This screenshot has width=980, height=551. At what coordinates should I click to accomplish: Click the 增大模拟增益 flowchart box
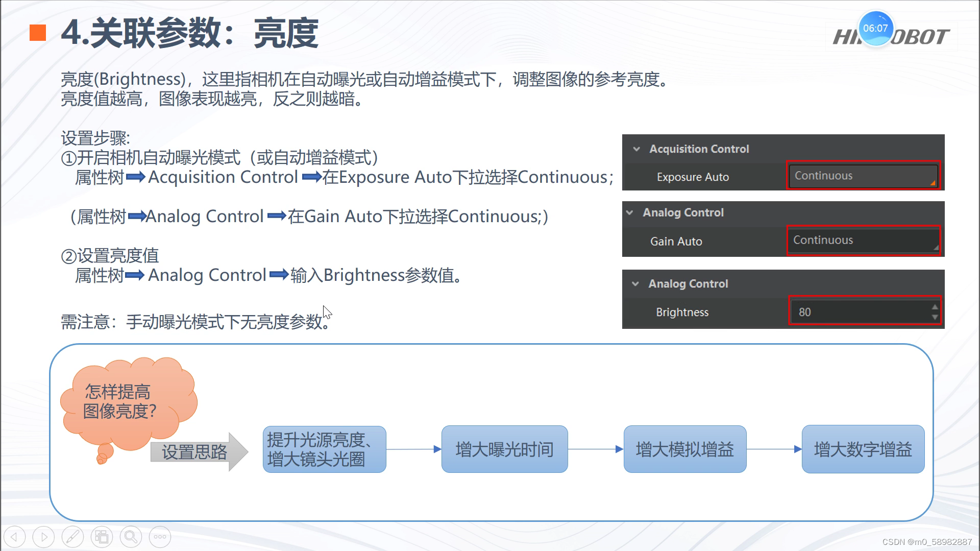[685, 449]
